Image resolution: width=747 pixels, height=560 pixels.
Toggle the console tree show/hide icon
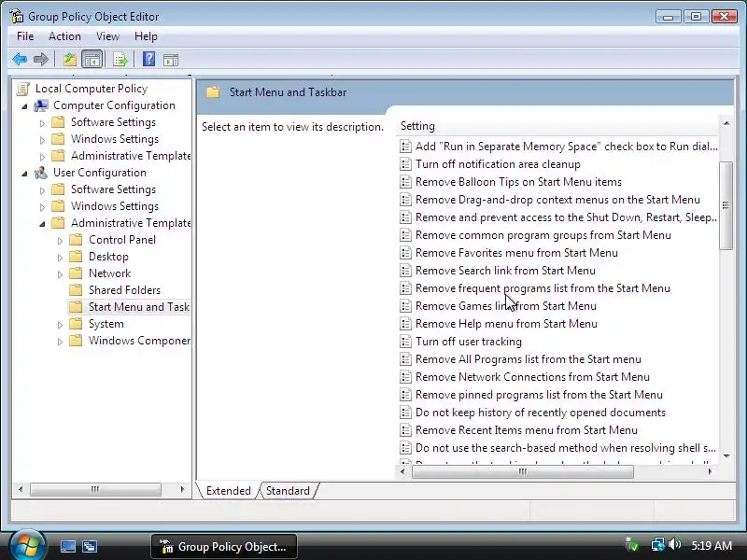(x=92, y=60)
